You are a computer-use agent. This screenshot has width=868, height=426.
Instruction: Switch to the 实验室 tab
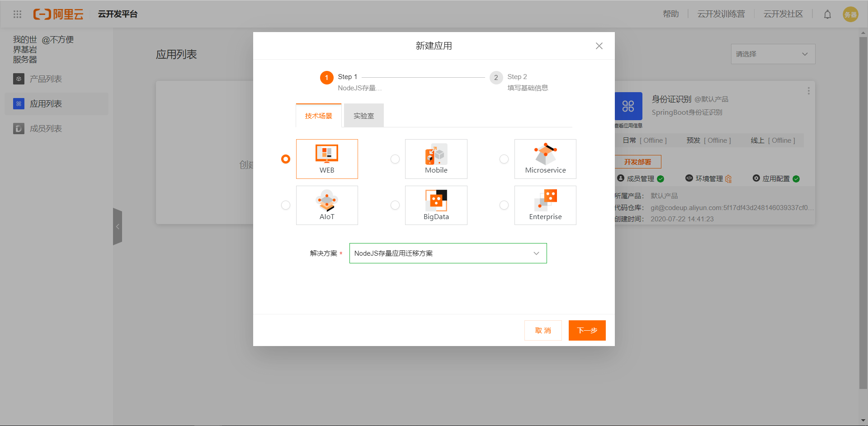(363, 116)
